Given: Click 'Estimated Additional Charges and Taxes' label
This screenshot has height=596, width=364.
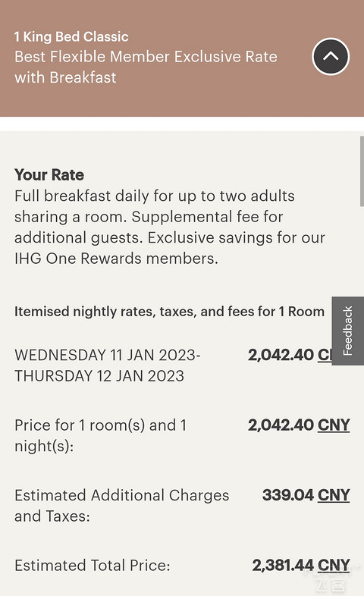Looking at the screenshot, I should pos(122,506).
